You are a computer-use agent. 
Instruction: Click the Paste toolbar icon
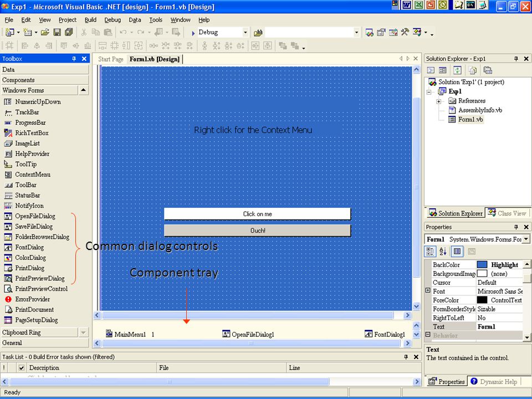(108, 32)
